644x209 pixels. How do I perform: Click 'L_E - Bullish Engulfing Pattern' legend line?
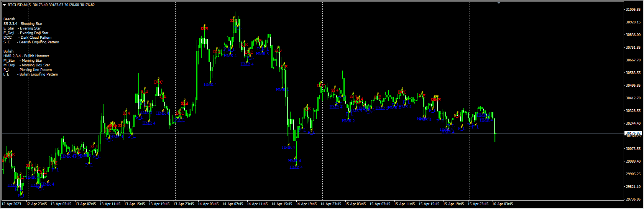31,74
